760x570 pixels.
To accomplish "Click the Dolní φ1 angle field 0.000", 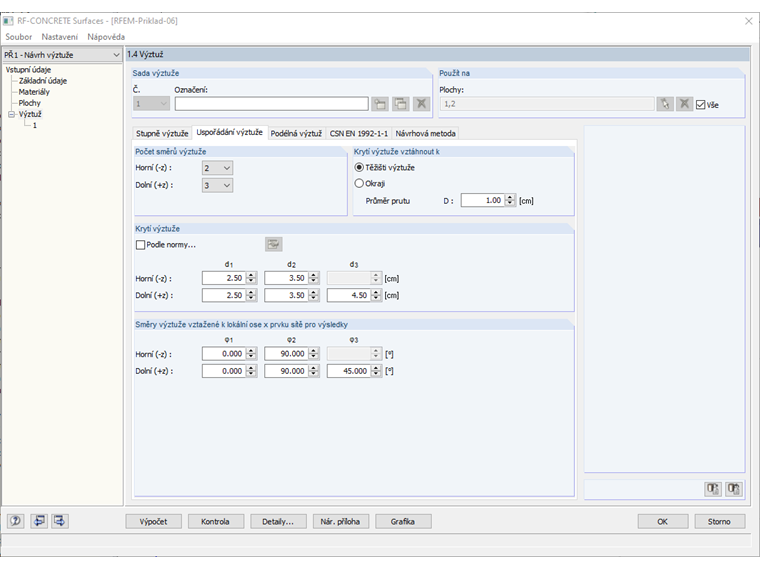I will coord(224,371).
